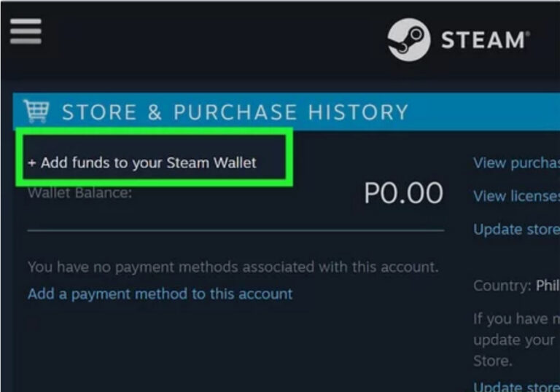Add funds to your Steam Wallet
Screen dimensions: 560x392
142,162
